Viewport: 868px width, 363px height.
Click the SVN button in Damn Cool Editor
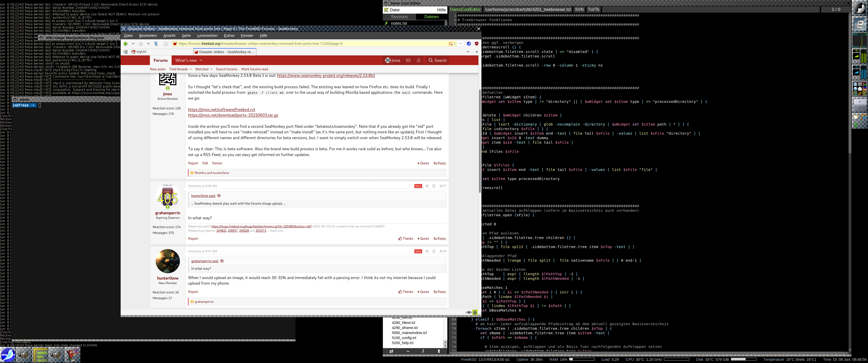579,9
